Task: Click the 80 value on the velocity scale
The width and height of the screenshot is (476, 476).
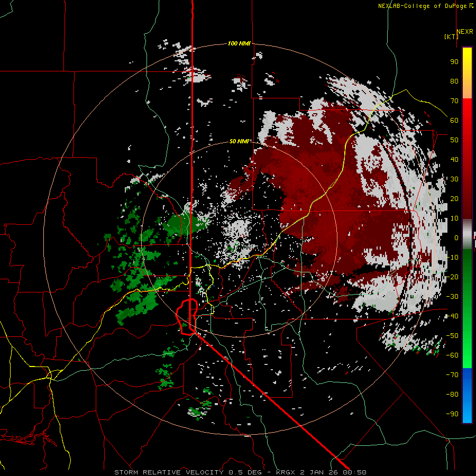Action: click(454, 81)
